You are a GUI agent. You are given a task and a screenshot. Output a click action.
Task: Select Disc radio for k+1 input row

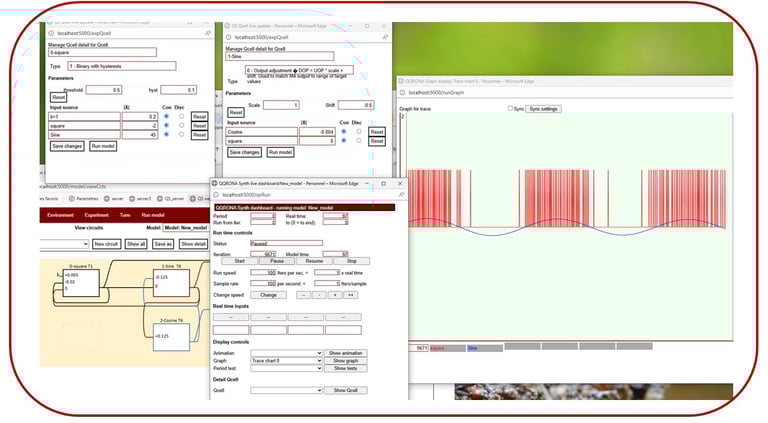tap(181, 117)
